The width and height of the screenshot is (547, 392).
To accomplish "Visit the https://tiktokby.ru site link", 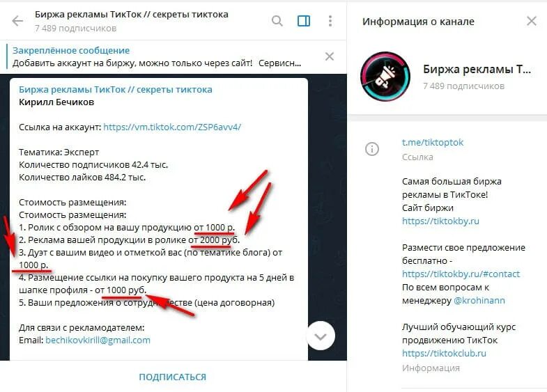I will [x=440, y=221].
